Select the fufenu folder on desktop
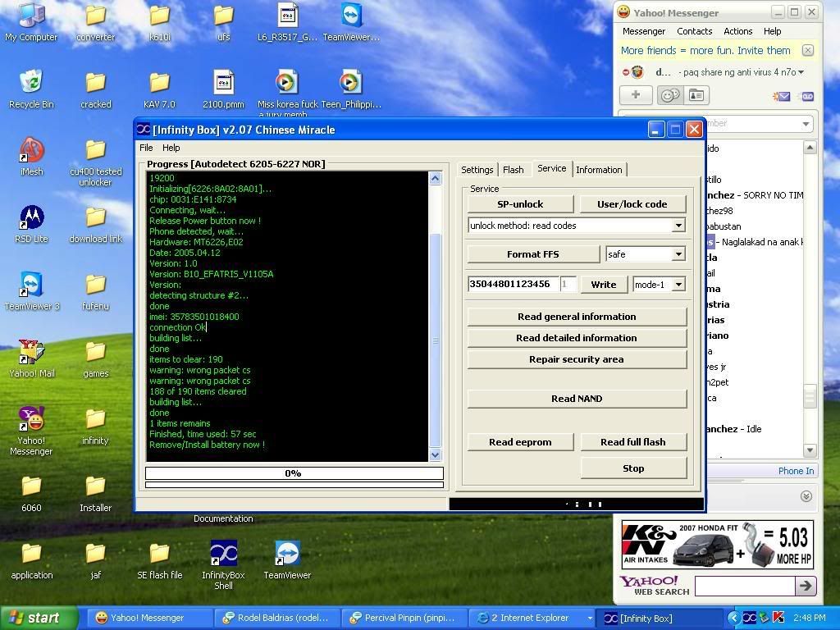The image size is (840, 630). [x=95, y=292]
